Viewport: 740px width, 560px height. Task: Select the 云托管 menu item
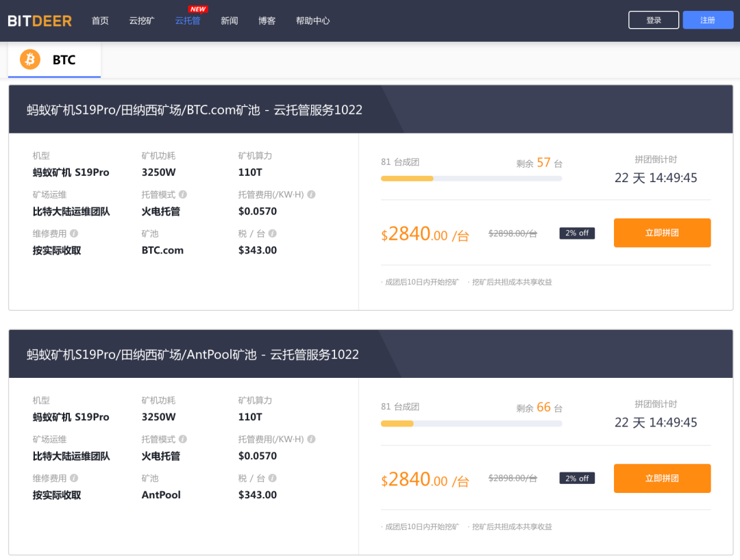[188, 21]
